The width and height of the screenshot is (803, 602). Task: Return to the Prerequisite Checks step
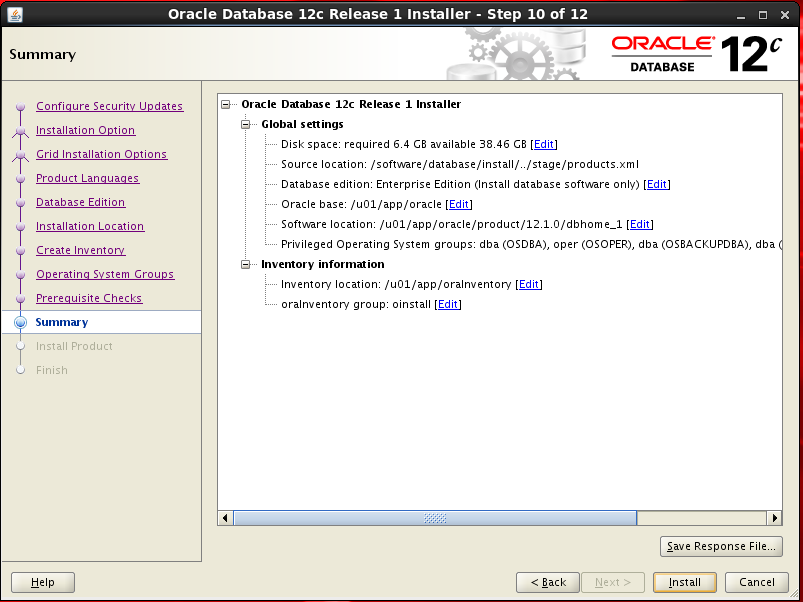click(x=89, y=298)
